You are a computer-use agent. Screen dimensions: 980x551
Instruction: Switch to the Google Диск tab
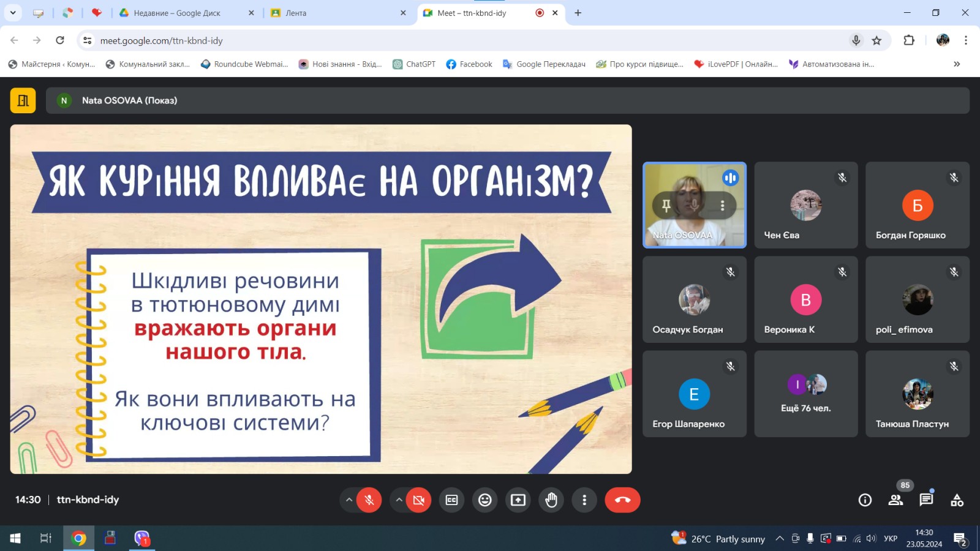click(177, 13)
